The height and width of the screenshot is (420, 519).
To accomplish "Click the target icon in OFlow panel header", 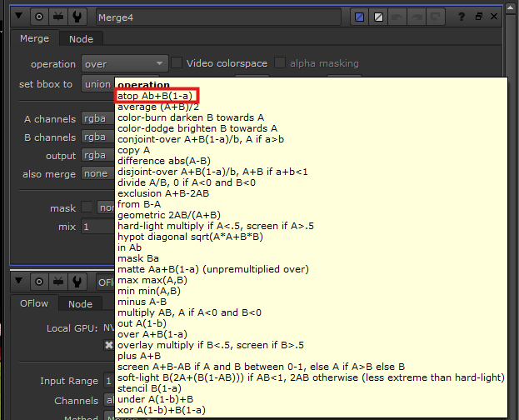I will [x=38, y=281].
